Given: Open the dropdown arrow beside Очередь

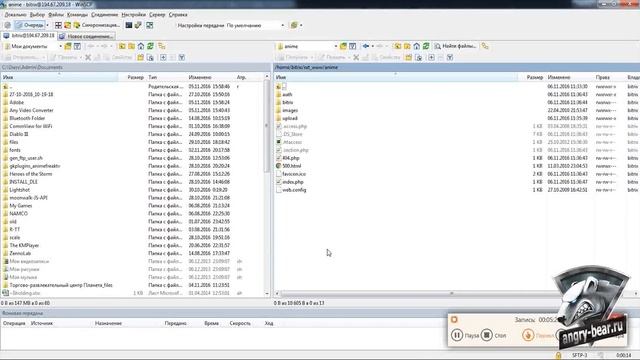Looking at the screenshot, I should [47, 25].
